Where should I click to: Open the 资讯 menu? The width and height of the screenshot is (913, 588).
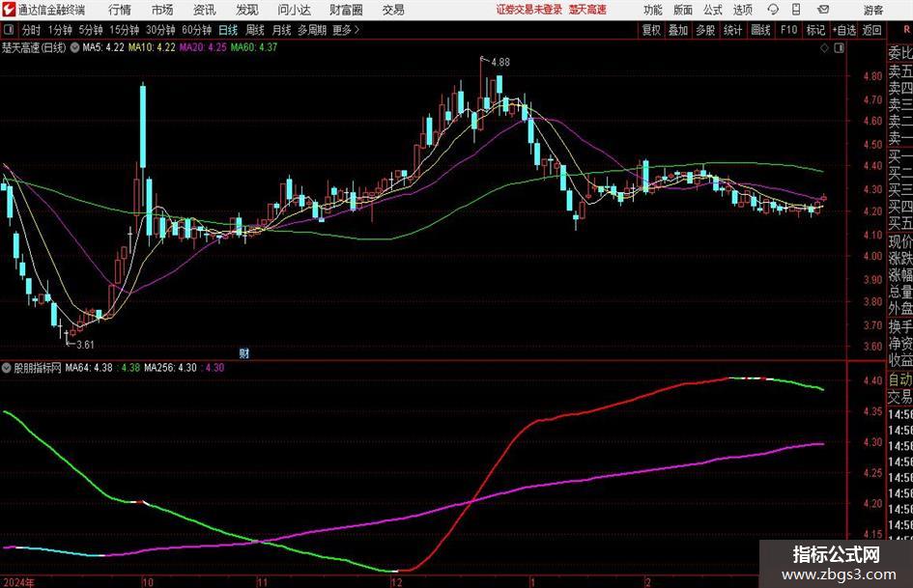[205, 10]
